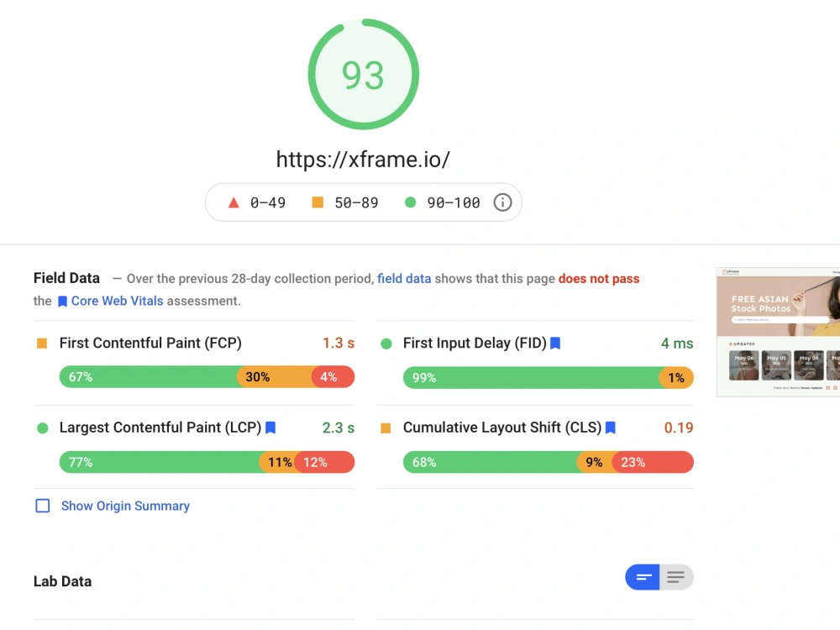Click the 2.3 s LCP value

pos(338,428)
